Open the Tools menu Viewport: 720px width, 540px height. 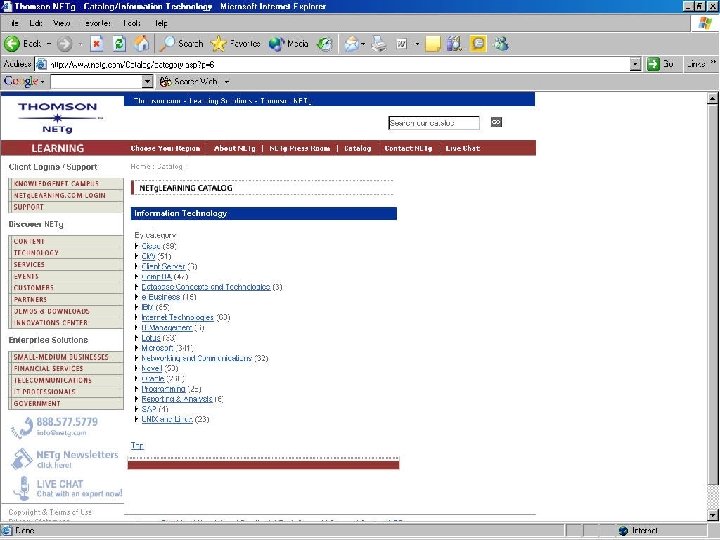[x=131, y=23]
